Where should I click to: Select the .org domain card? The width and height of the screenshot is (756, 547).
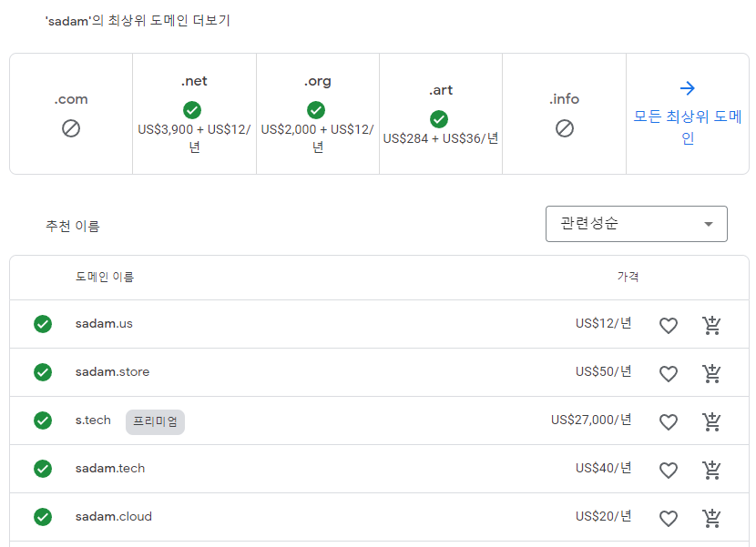point(317,114)
